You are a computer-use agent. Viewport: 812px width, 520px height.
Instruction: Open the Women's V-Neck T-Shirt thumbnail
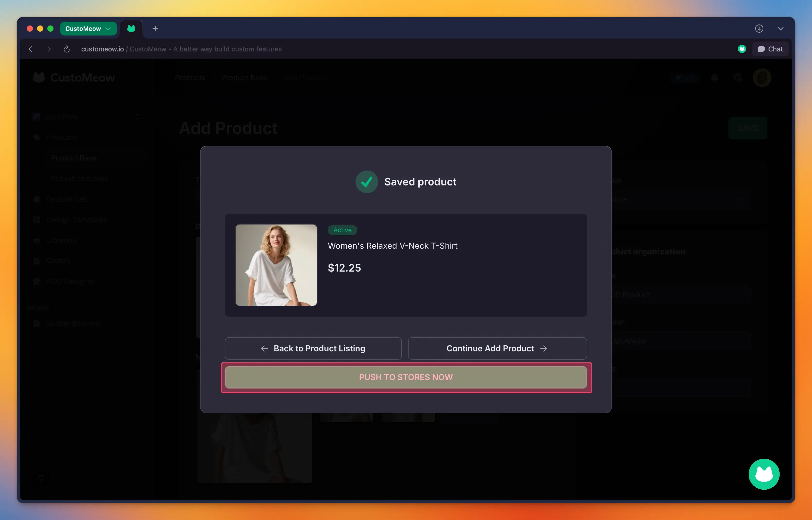click(276, 265)
